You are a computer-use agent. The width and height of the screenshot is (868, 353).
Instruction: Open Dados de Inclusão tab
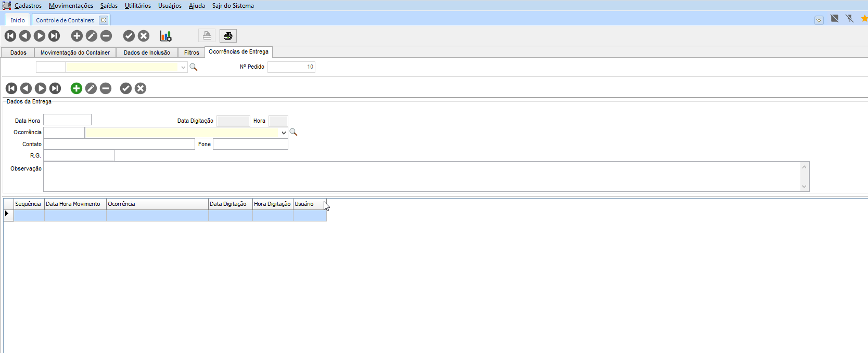pos(147,53)
